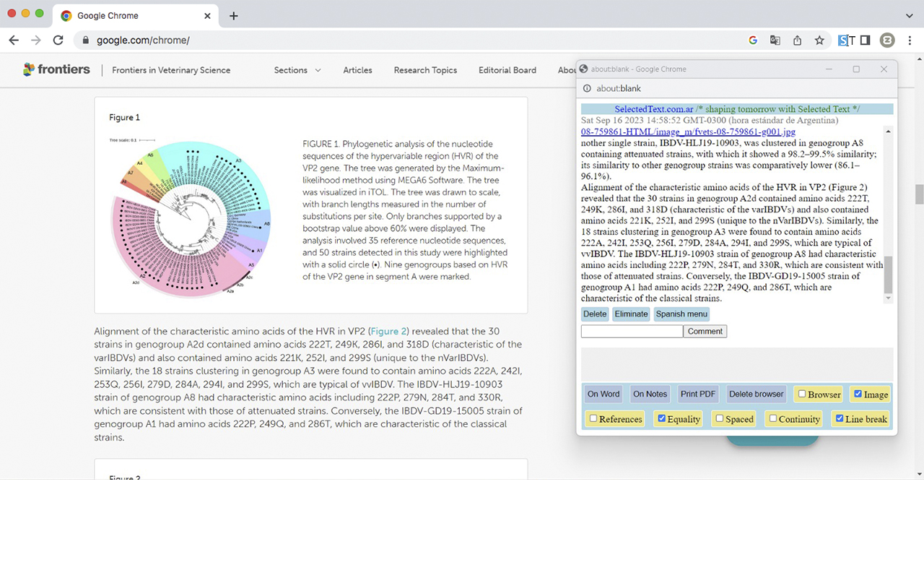Viewport: 924px width, 578px height.
Task: Enable the Browser checkbox
Action: [x=802, y=394]
